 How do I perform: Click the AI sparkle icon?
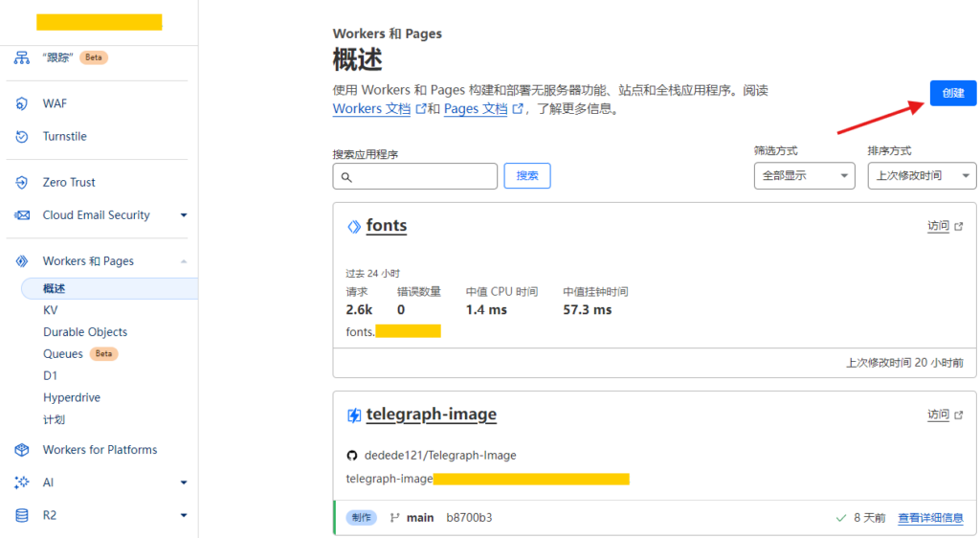(x=22, y=482)
